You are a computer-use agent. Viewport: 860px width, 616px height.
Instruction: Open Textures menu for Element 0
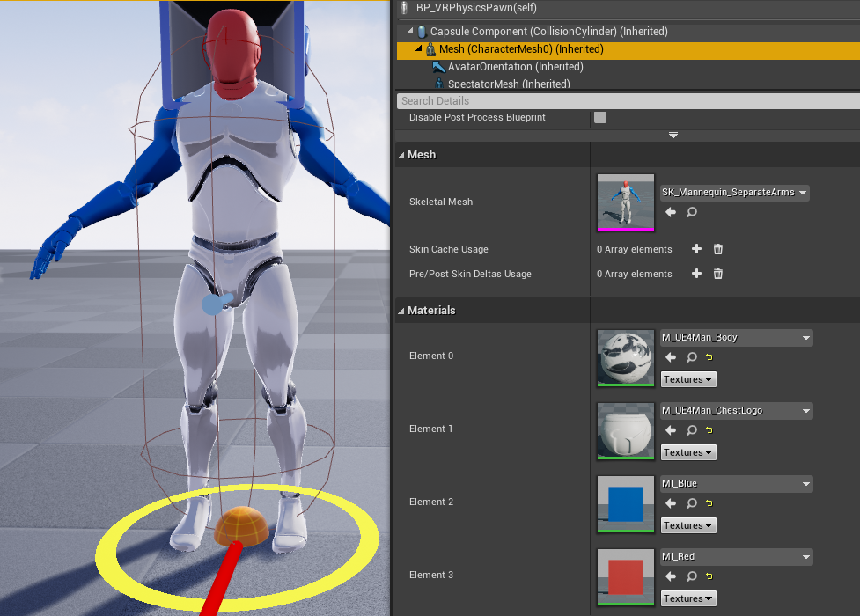688,379
